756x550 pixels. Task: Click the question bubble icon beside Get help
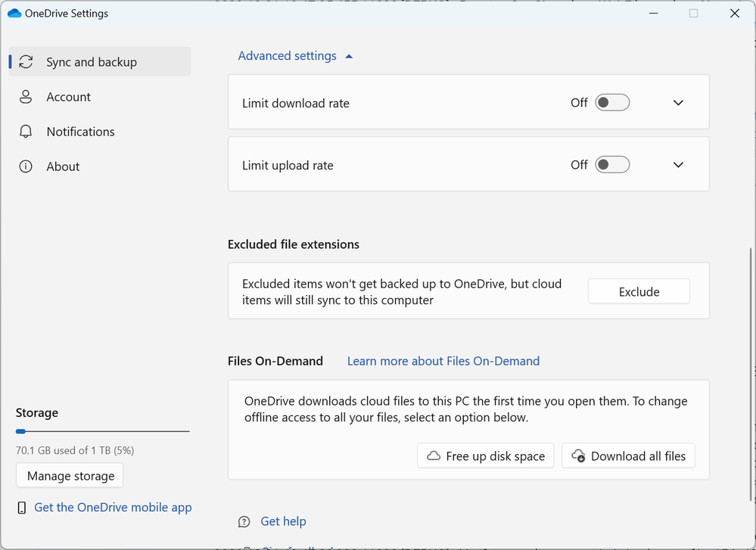click(244, 521)
